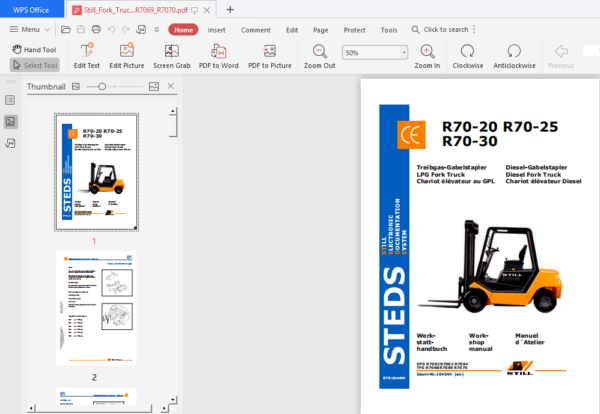Image resolution: width=600 pixels, height=414 pixels.
Task: Open the bookmarks outline sidebar icon
Action: tap(10, 100)
